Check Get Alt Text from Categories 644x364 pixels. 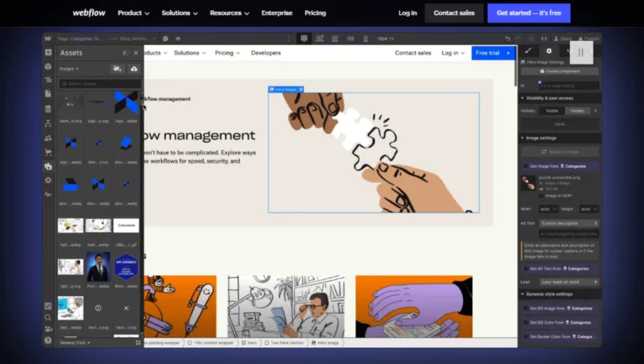[525, 268]
